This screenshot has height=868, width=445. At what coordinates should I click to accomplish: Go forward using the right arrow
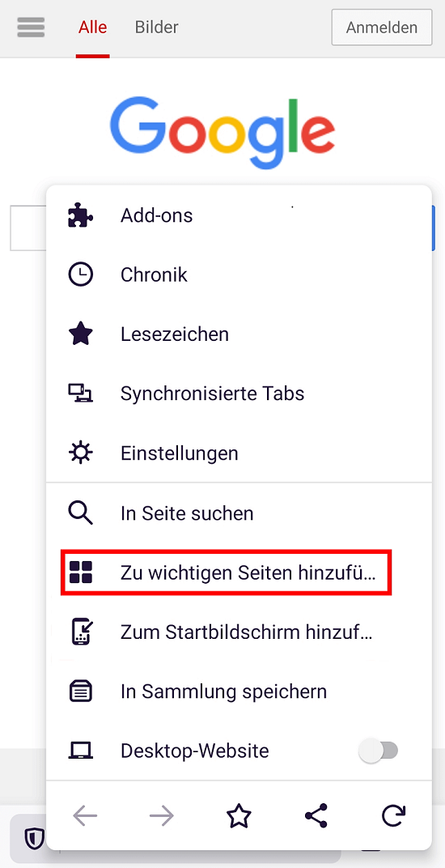pos(162,815)
